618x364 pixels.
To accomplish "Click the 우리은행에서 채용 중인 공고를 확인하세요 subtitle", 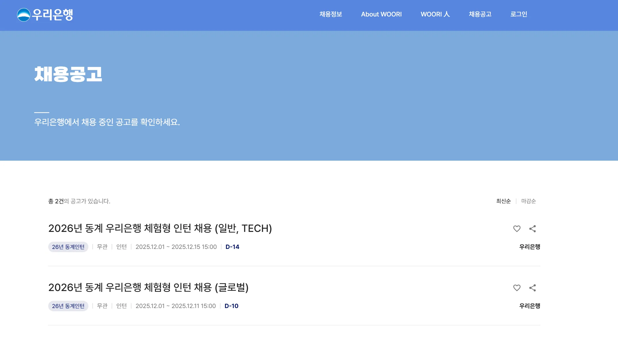I will coord(107,122).
